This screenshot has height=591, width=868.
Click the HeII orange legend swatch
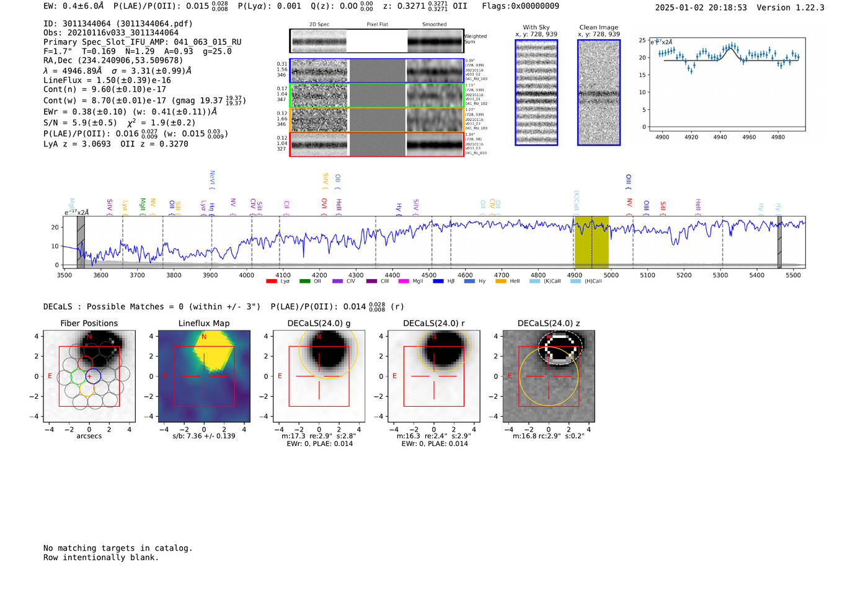[501, 282]
